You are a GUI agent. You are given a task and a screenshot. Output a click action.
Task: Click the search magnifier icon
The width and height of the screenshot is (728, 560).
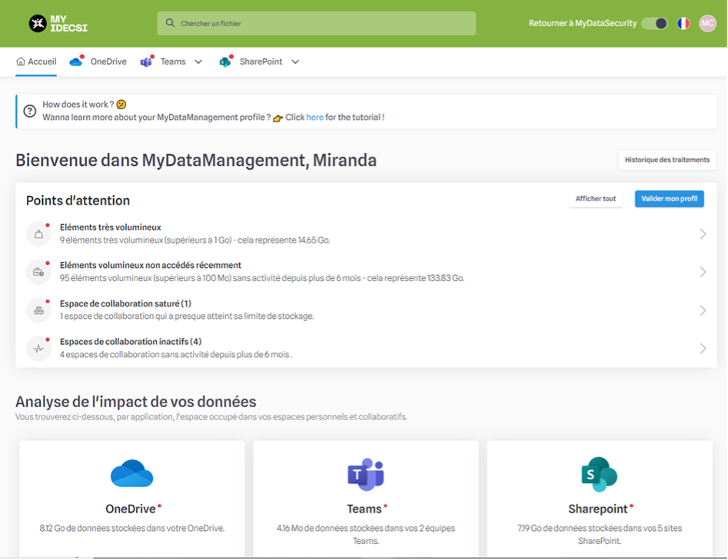pos(170,23)
